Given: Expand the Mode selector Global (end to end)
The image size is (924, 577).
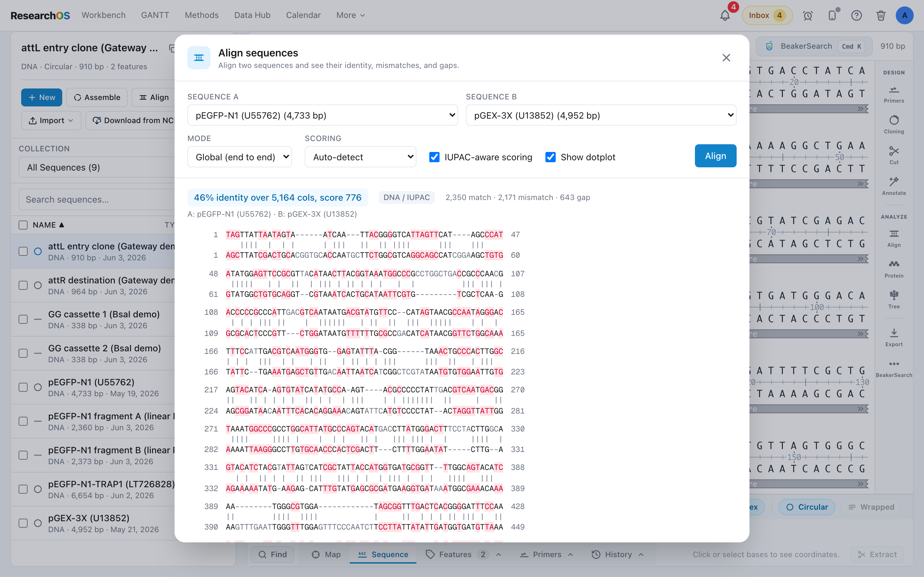Looking at the screenshot, I should click(239, 157).
